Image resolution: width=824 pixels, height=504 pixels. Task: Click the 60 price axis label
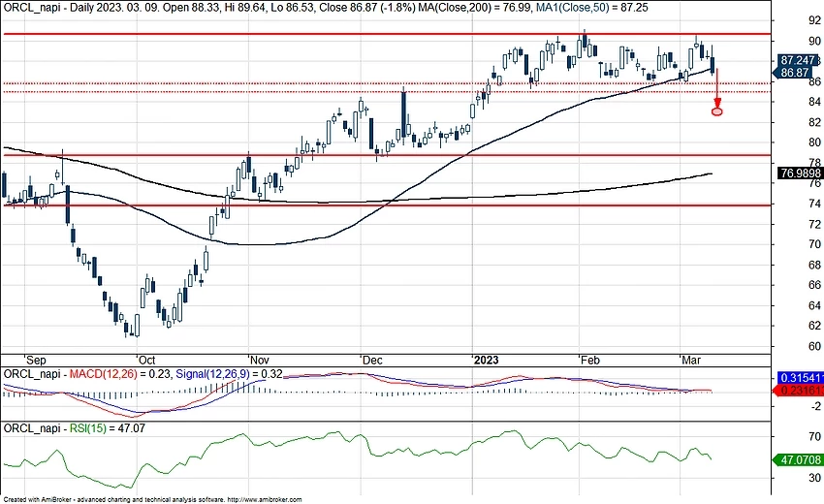click(x=814, y=346)
